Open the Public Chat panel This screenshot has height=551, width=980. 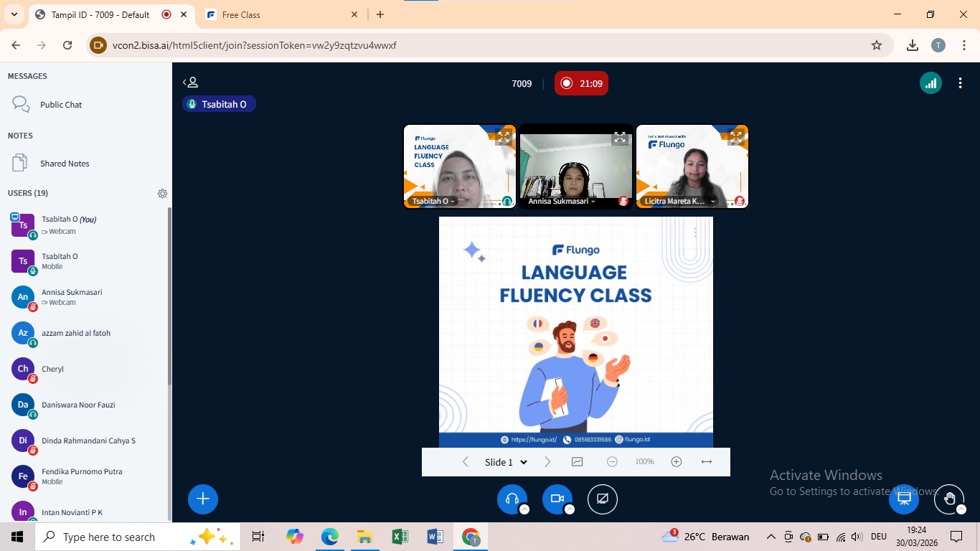[85, 105]
